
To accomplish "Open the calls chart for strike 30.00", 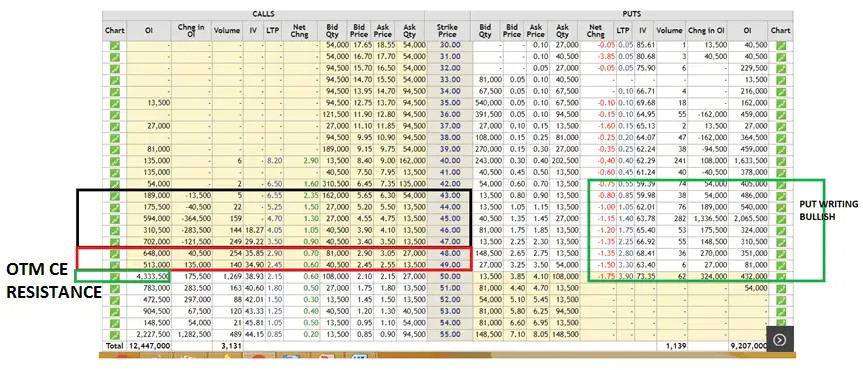I will point(114,46).
